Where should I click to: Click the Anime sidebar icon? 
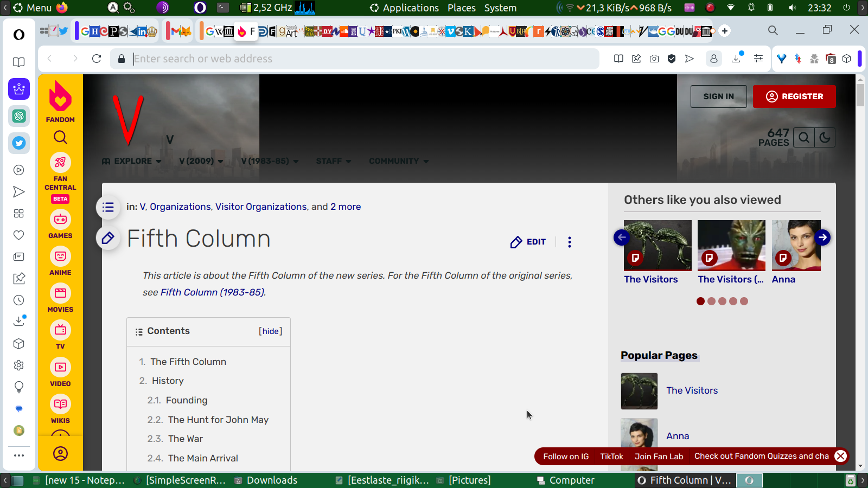[60, 256]
